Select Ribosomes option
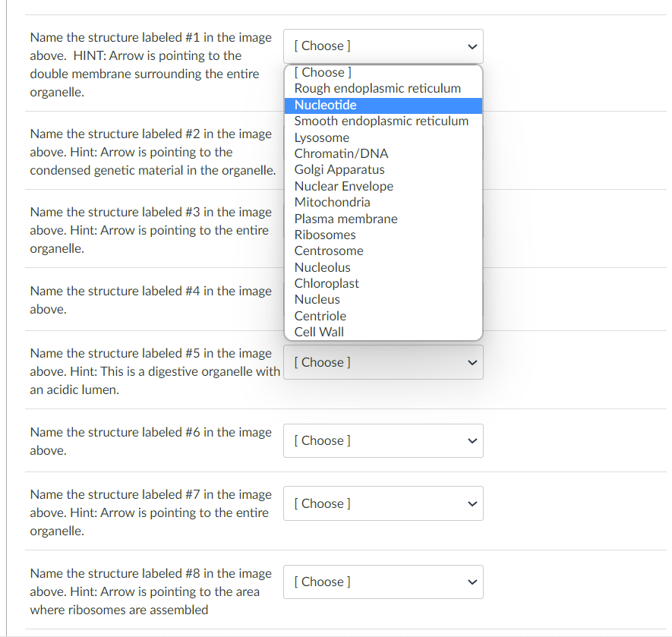 383,235
